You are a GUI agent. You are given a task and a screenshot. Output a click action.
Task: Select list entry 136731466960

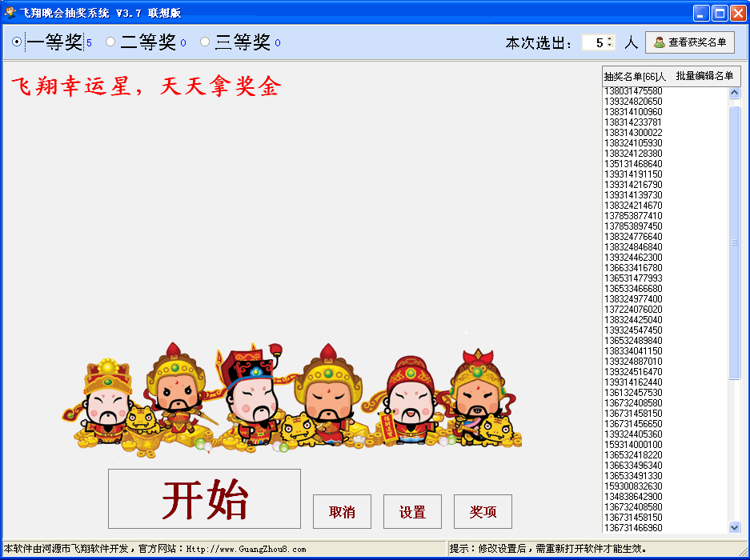coord(633,528)
